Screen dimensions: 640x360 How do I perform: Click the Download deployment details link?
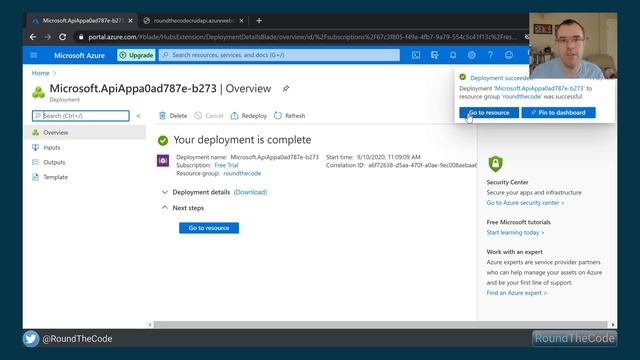[x=250, y=192]
